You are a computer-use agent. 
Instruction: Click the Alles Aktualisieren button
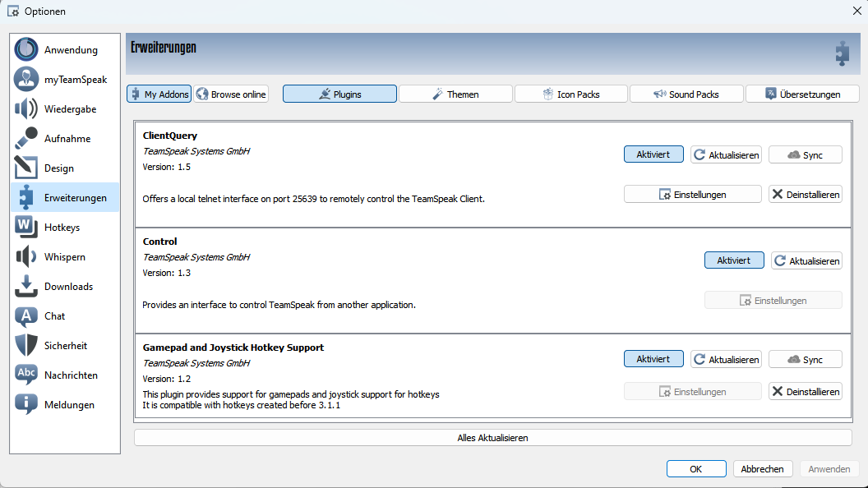pyautogui.click(x=492, y=438)
